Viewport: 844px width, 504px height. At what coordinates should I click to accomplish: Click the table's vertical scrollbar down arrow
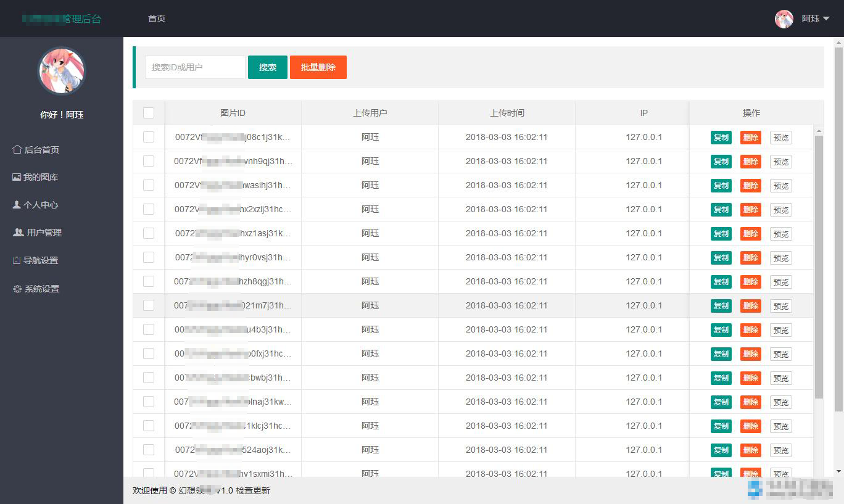click(819, 471)
